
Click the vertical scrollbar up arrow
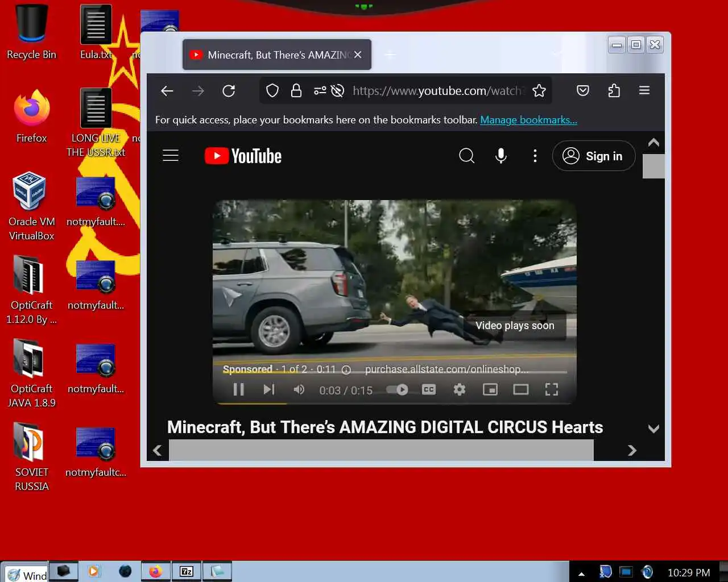(653, 143)
